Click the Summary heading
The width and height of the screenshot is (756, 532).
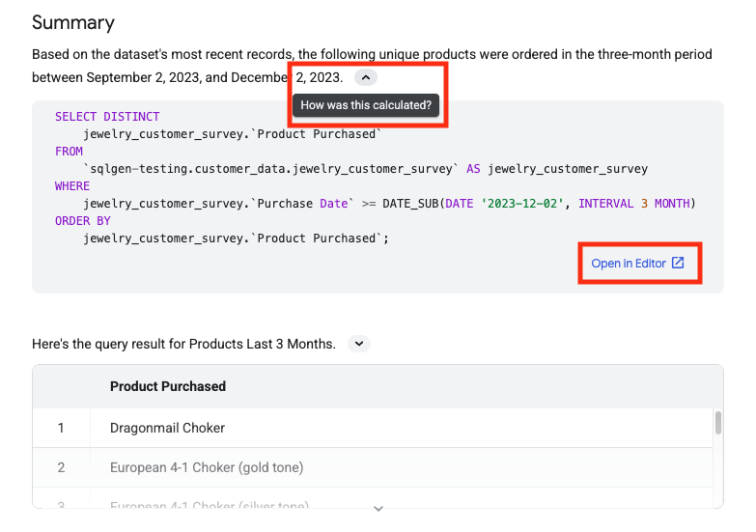pos(73,22)
